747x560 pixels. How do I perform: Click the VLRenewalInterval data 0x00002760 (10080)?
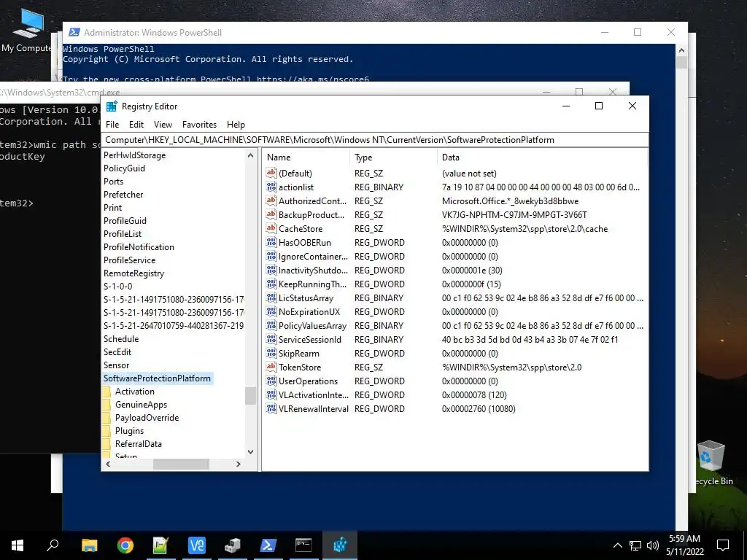click(x=479, y=408)
